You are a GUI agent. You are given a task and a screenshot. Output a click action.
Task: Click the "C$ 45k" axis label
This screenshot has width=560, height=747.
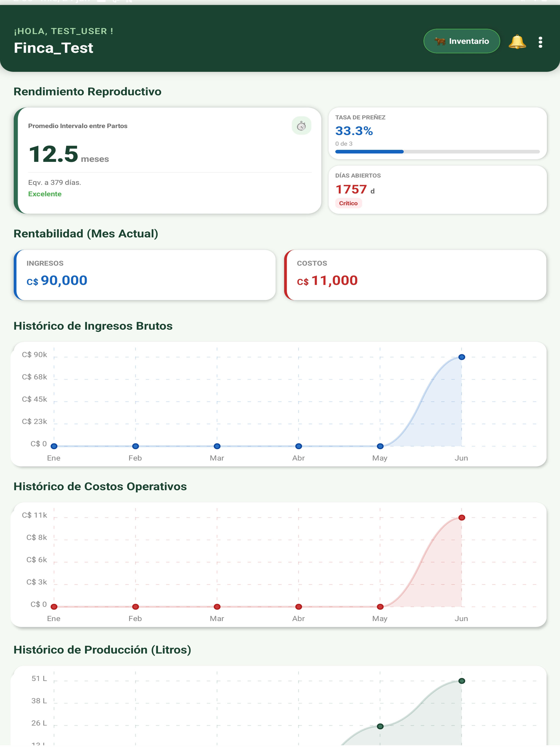[34, 399]
